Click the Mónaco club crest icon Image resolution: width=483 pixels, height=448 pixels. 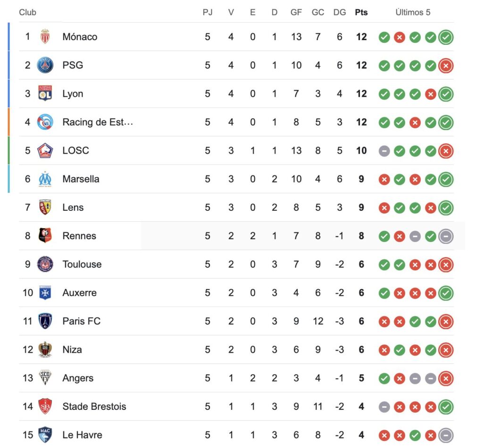tap(45, 37)
